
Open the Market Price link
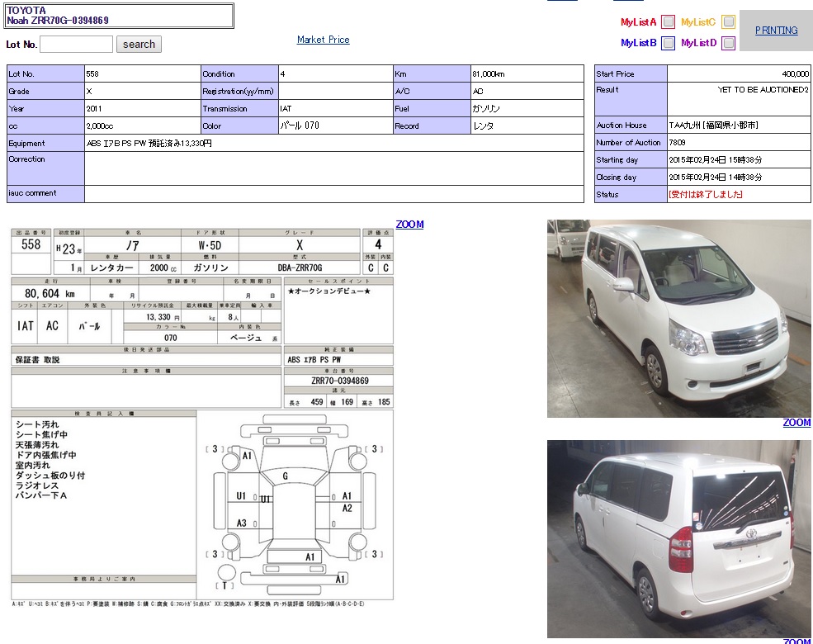pos(323,40)
